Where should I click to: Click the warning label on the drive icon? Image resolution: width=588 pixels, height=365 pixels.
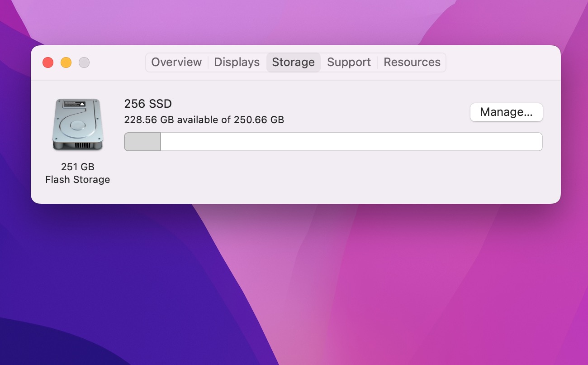74,104
